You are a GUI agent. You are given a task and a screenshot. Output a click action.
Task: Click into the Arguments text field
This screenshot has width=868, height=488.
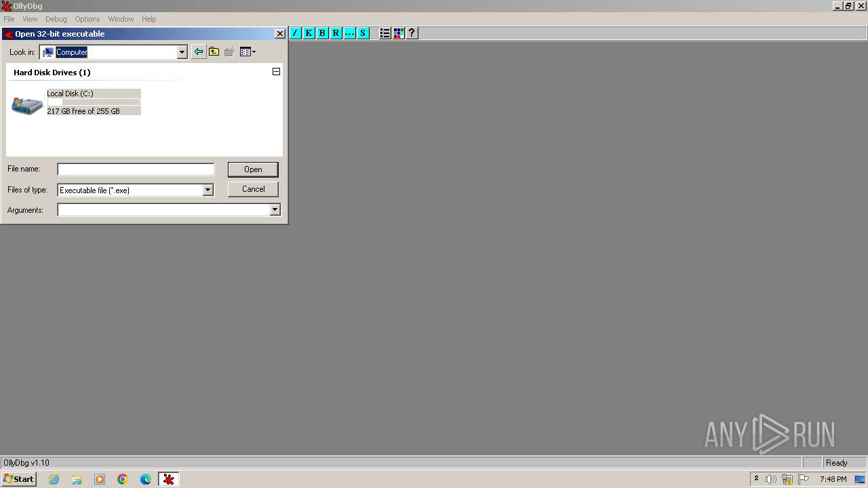pyautogui.click(x=163, y=210)
